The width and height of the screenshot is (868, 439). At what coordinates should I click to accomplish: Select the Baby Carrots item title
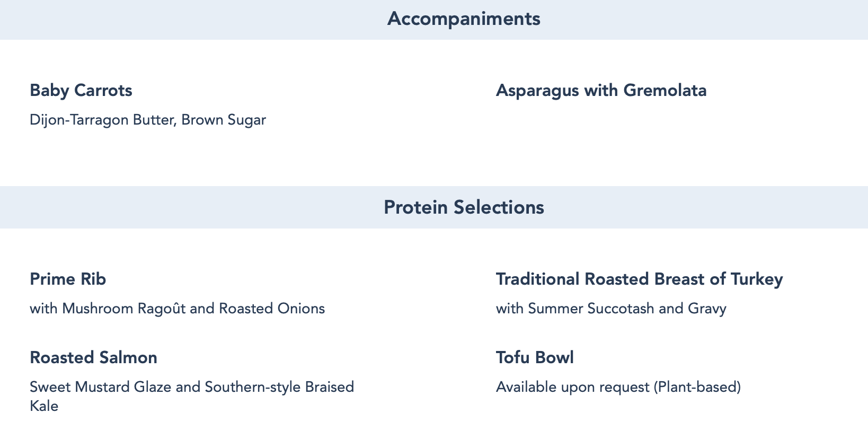[x=81, y=91]
